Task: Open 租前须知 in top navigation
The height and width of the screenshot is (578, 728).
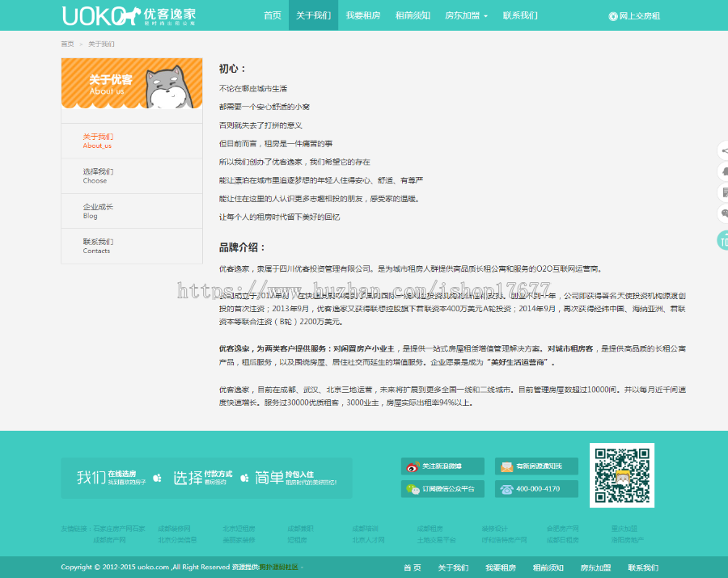Action: (x=413, y=15)
